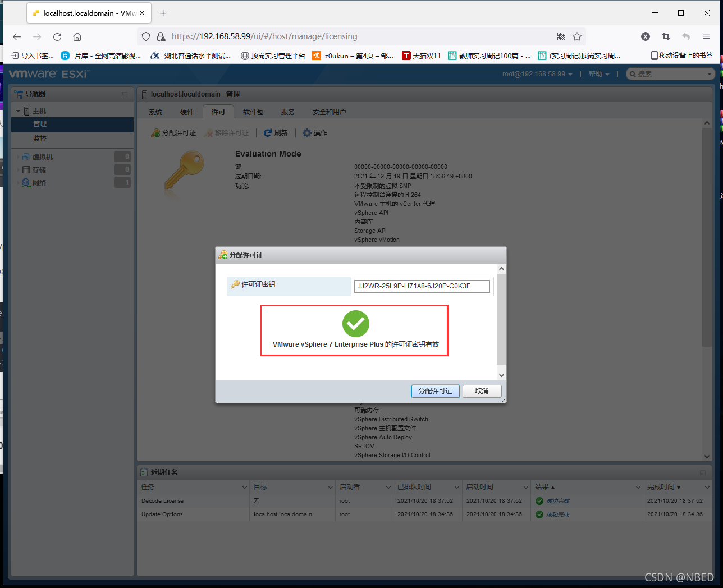Click 成功完成 result for Update Options
The image size is (723, 588).
pos(558,514)
